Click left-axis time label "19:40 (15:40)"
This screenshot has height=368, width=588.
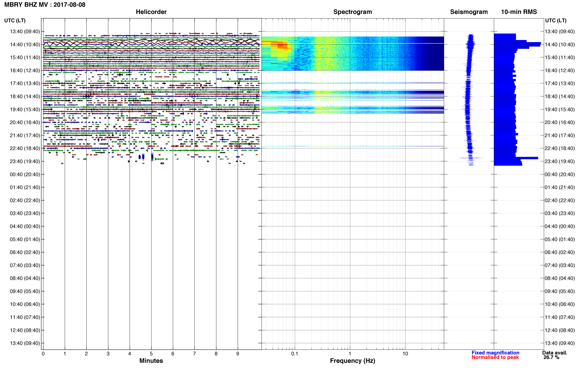[x=25, y=110]
